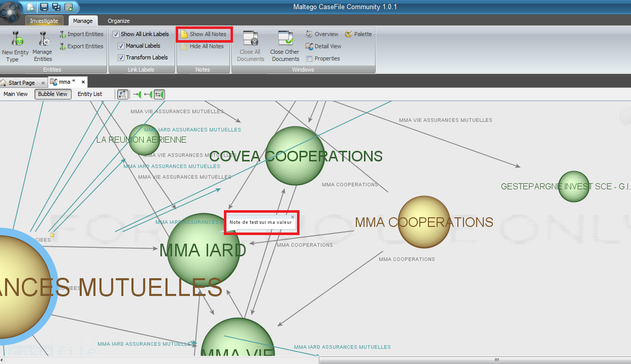Click Hide All Notes
Screen dimensions: 631x364
click(x=202, y=46)
